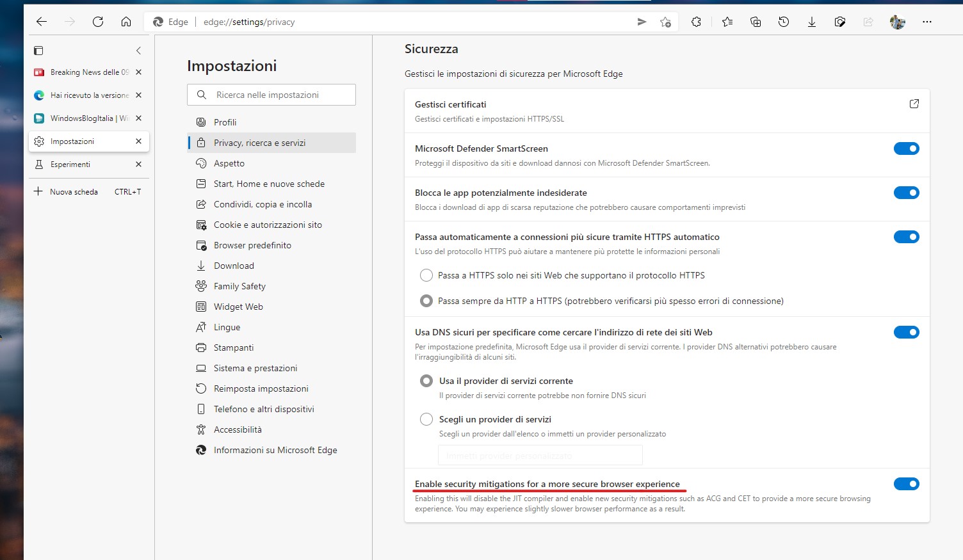The width and height of the screenshot is (963, 560).
Task: Add this page to favorites star icon
Action: click(665, 22)
